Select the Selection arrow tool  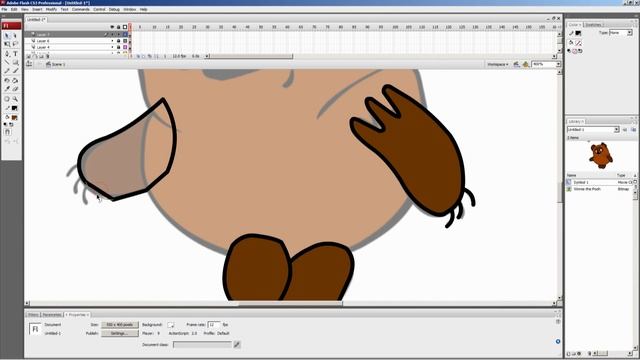pos(7,36)
